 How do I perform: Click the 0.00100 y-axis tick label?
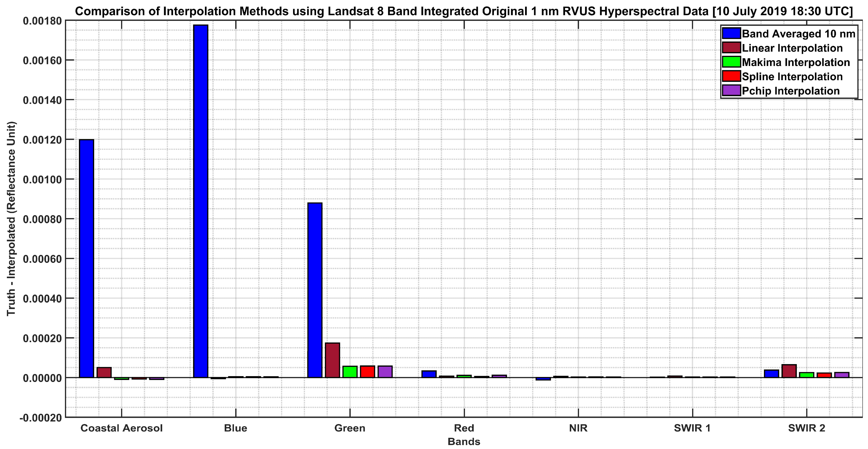(42, 179)
